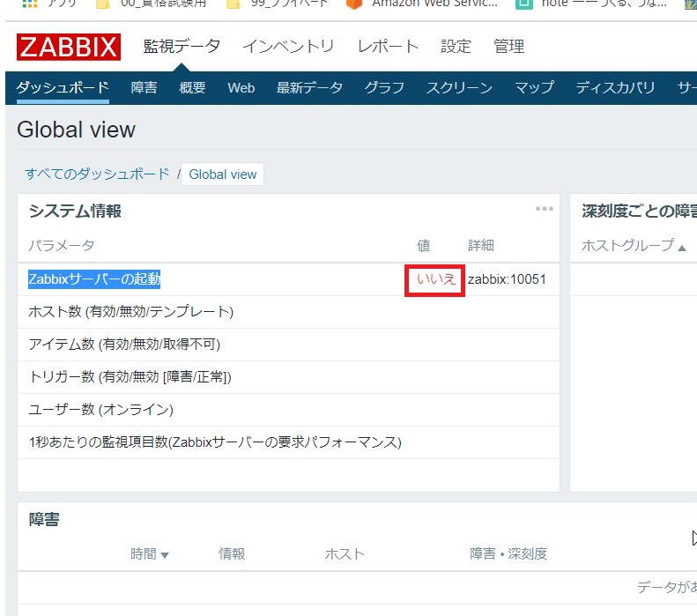Open the インベントリ main menu
Viewport: 697px width, 616px height.
(288, 46)
